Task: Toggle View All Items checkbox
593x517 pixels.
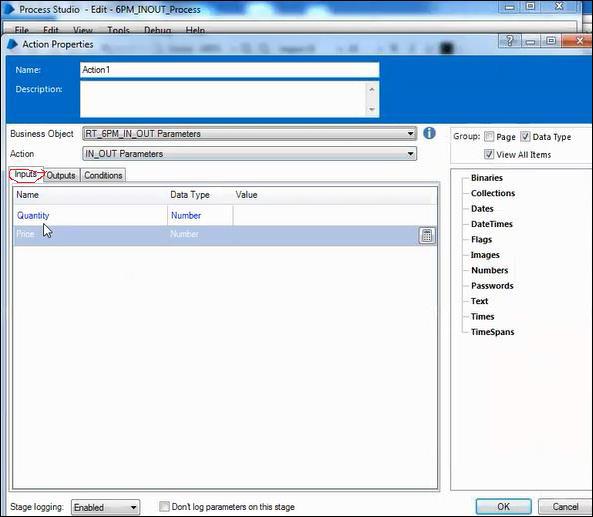Action: tap(489, 154)
